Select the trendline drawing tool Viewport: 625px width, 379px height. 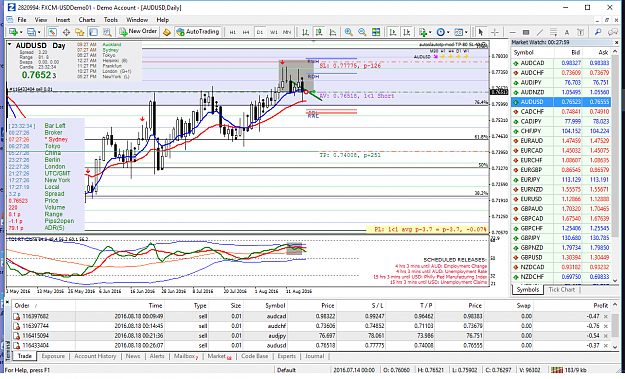point(540,32)
